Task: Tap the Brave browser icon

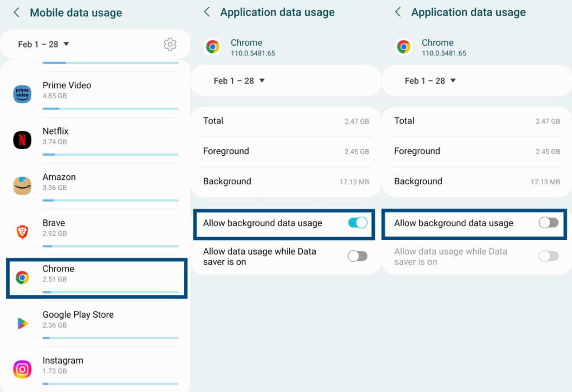Action: 22,232
